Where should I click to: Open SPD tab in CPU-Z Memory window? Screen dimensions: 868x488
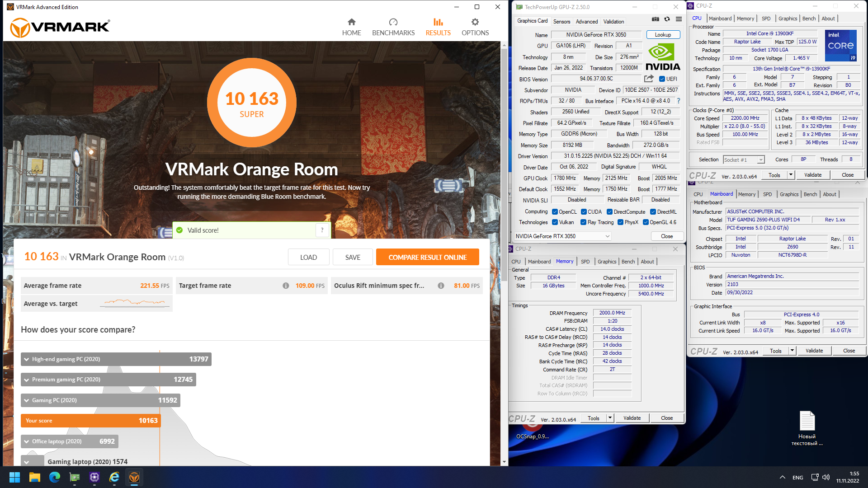pyautogui.click(x=585, y=262)
